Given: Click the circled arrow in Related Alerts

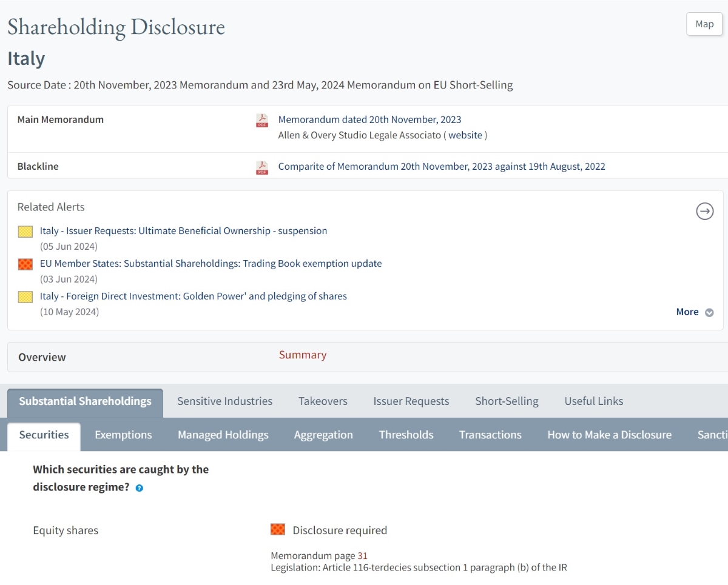Looking at the screenshot, I should (704, 212).
